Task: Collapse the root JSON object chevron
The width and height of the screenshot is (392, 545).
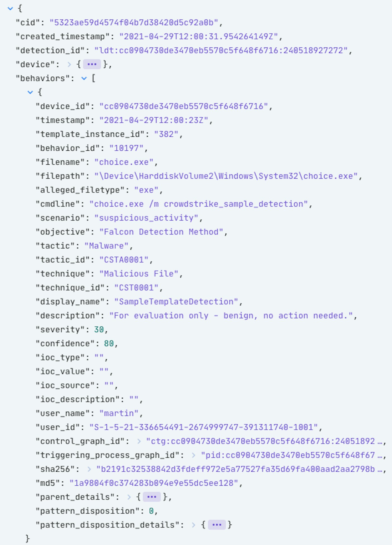Action: pos(10,8)
